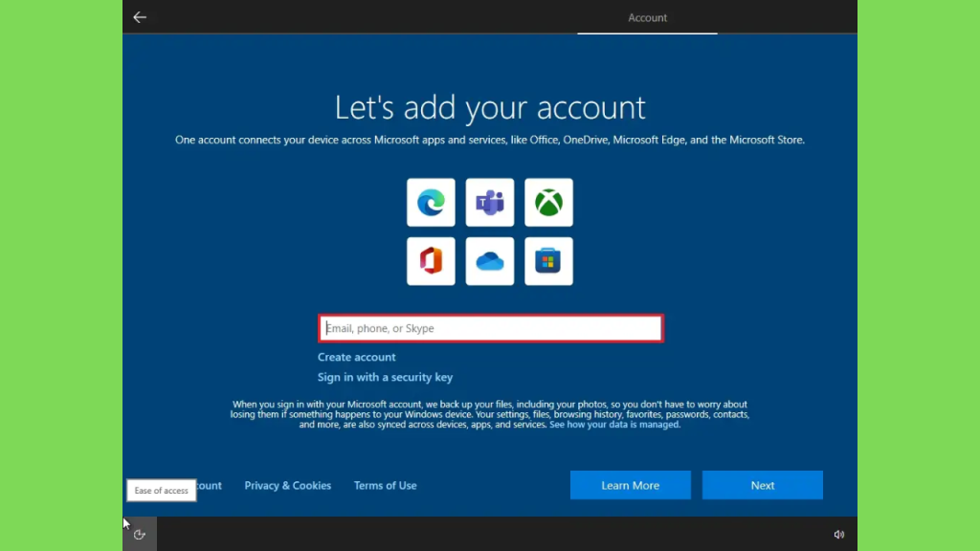
Task: Click the Next button
Action: pyautogui.click(x=763, y=485)
